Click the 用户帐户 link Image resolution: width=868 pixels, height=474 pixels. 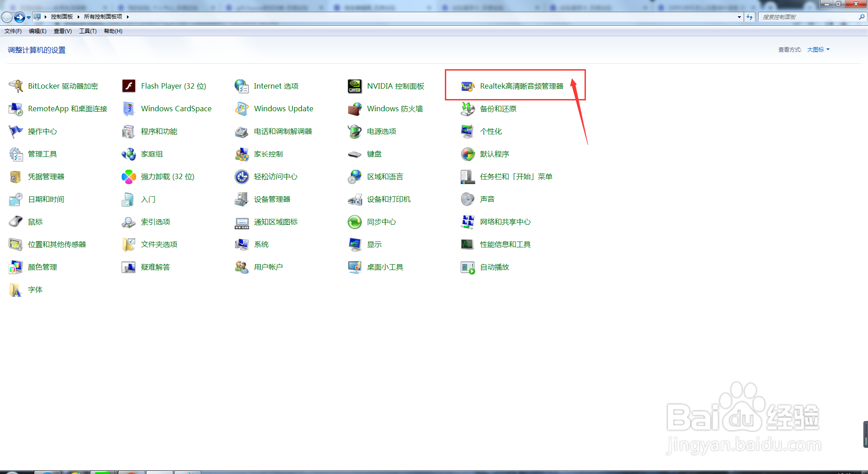269,267
